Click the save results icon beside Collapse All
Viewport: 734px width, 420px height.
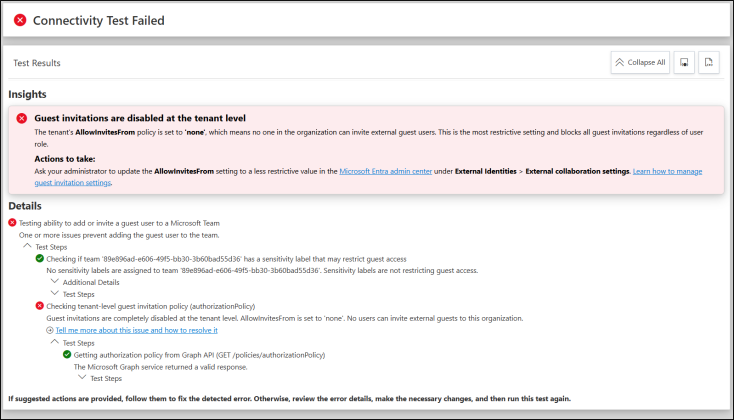(x=684, y=62)
